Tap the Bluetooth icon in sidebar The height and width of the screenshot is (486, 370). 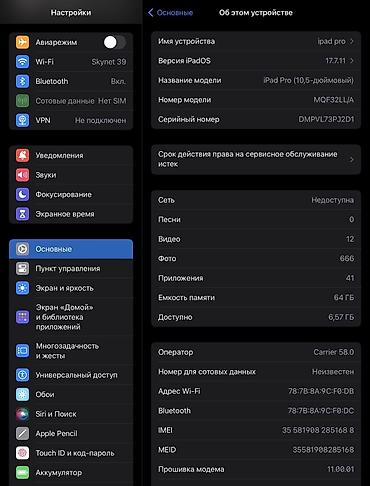22,81
